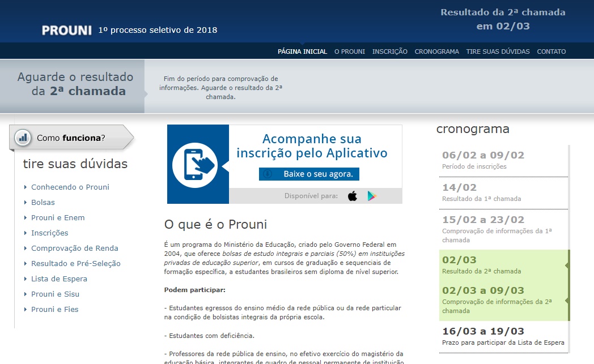This screenshot has height=364, width=594.
Task: Select the Bolsas sidebar link
Action: [43, 202]
